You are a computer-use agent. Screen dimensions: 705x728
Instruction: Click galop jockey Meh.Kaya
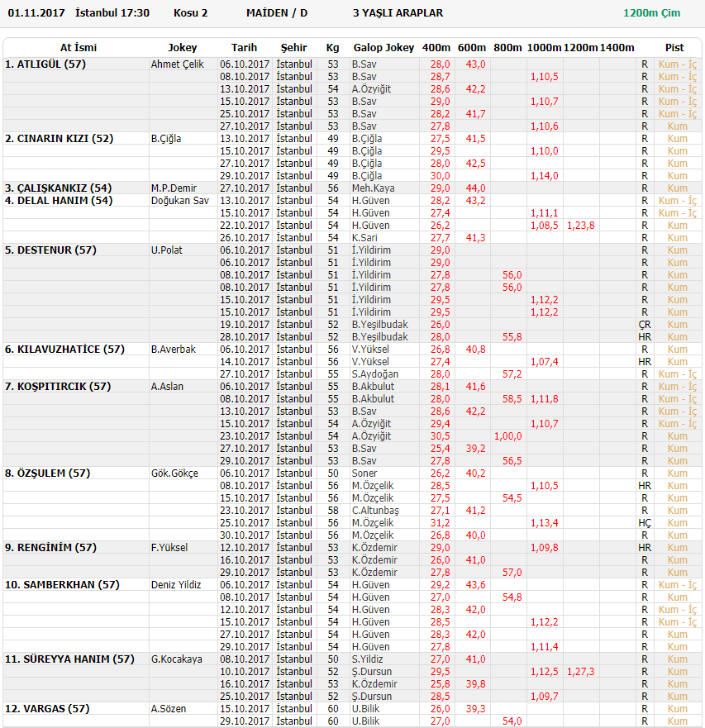[x=373, y=188]
